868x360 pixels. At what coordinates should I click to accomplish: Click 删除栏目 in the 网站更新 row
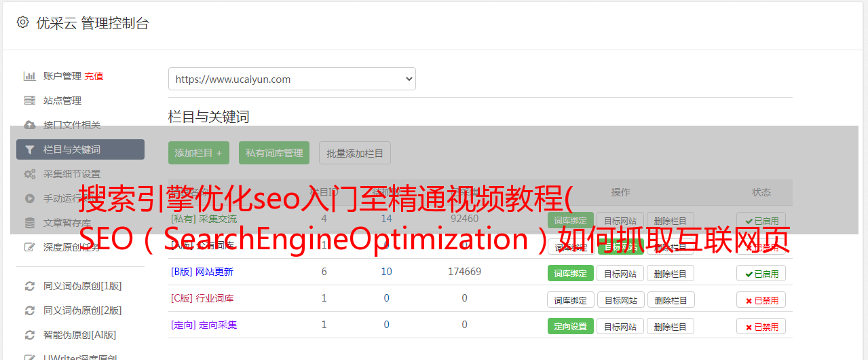click(671, 273)
